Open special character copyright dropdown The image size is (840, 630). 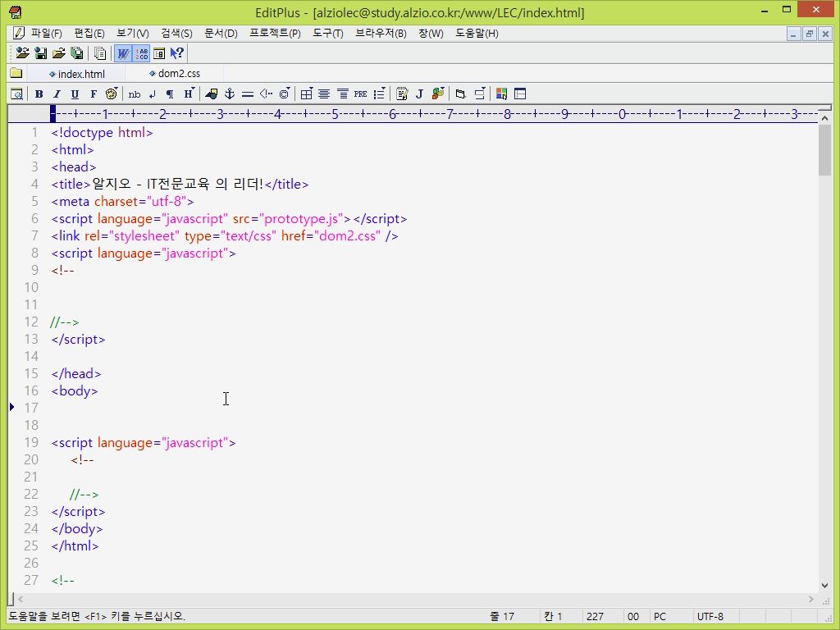285,94
